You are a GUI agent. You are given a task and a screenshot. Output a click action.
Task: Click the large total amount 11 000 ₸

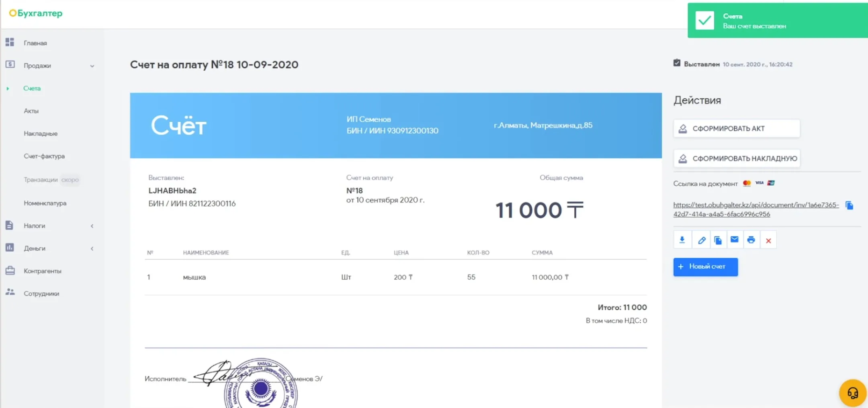click(539, 210)
